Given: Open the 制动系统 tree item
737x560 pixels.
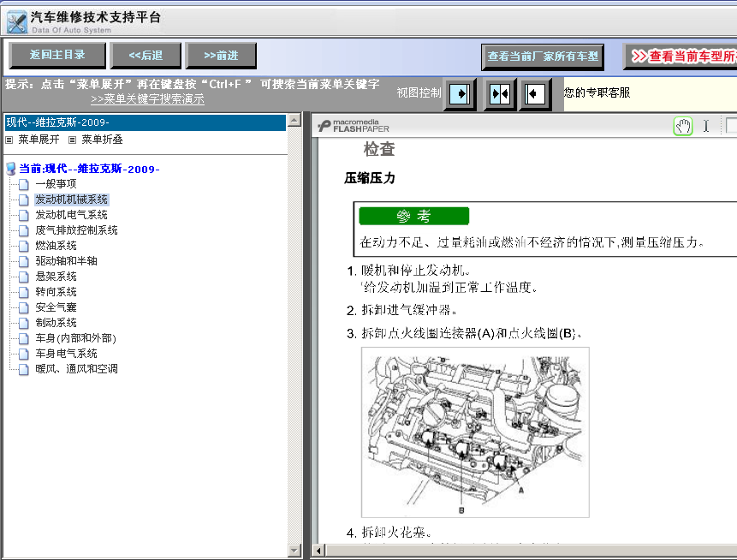Looking at the screenshot, I should click(x=56, y=323).
